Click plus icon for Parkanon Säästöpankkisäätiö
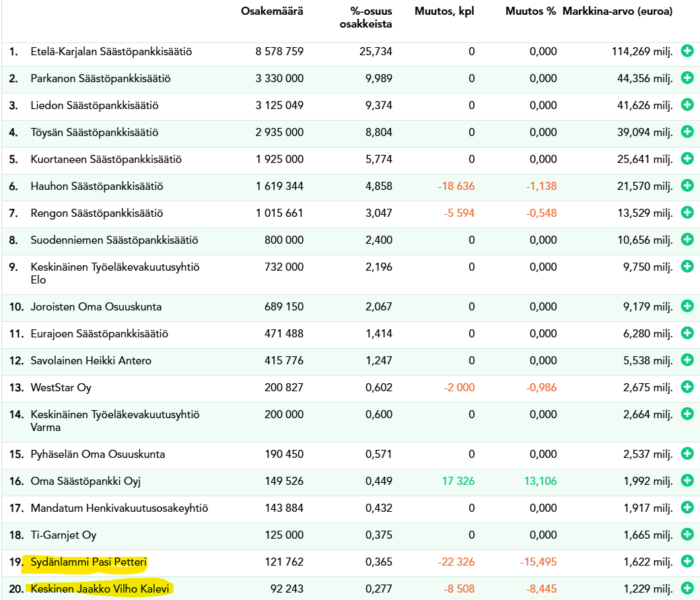This screenshot has width=700, height=600. (x=687, y=78)
